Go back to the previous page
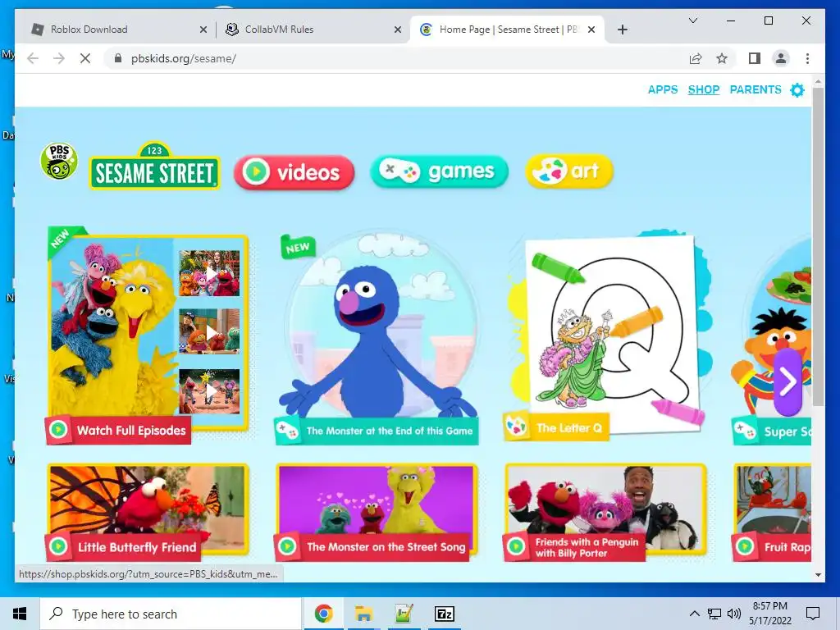 [33, 58]
